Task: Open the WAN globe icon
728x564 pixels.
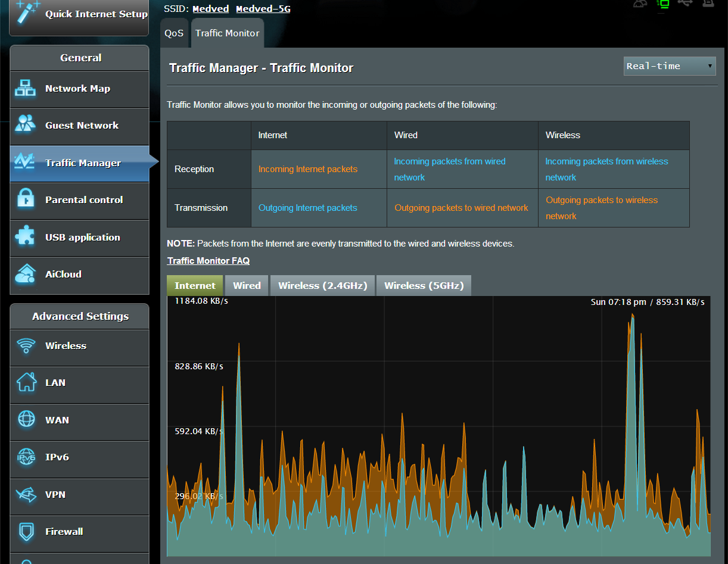Action: (x=26, y=420)
